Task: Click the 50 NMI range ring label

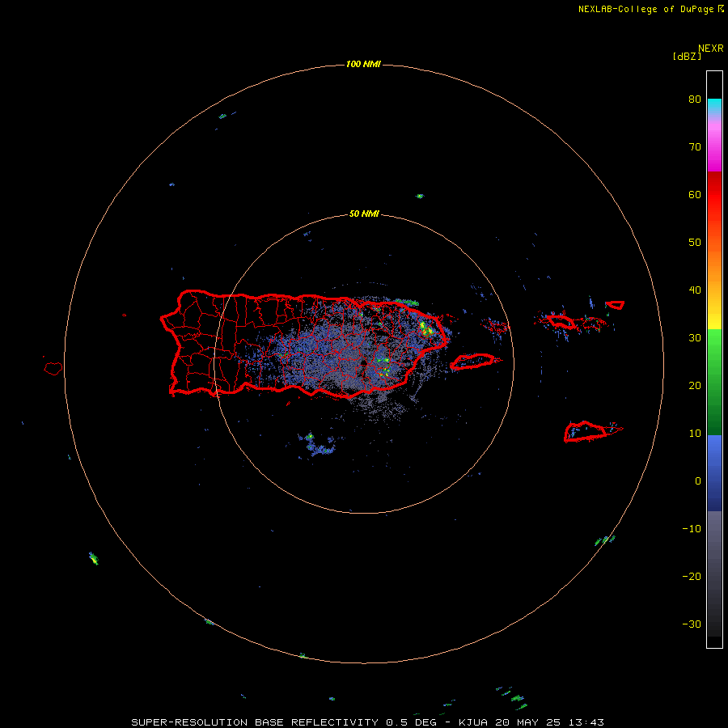Action: click(x=364, y=214)
